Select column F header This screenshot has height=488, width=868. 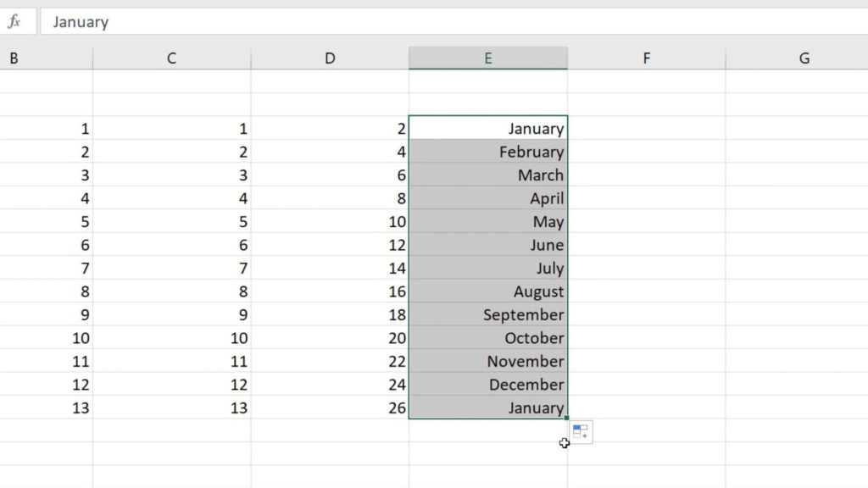click(647, 58)
